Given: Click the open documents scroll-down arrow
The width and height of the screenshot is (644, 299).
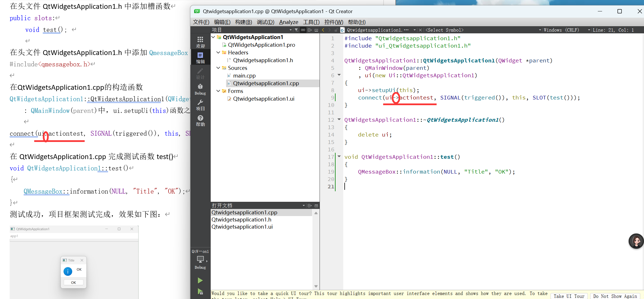Looking at the screenshot, I should (316, 286).
